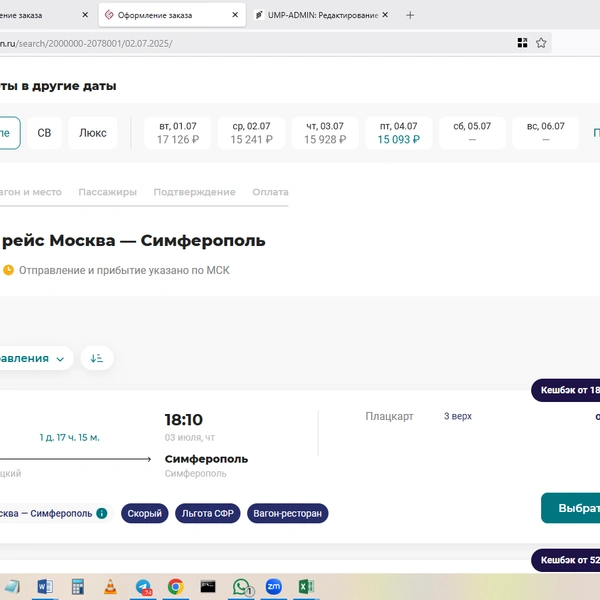Choose date пт, 04.07 with 15 093 ₽
600x600 pixels.
click(399, 133)
